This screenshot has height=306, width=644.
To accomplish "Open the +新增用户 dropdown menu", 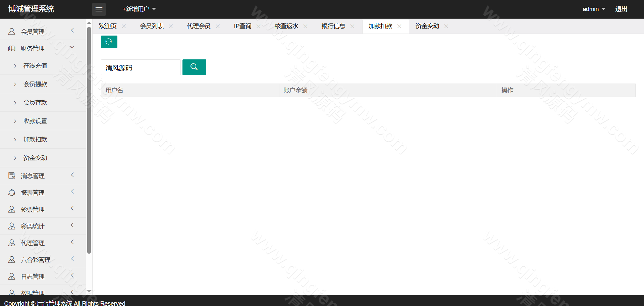I will 139,9.
